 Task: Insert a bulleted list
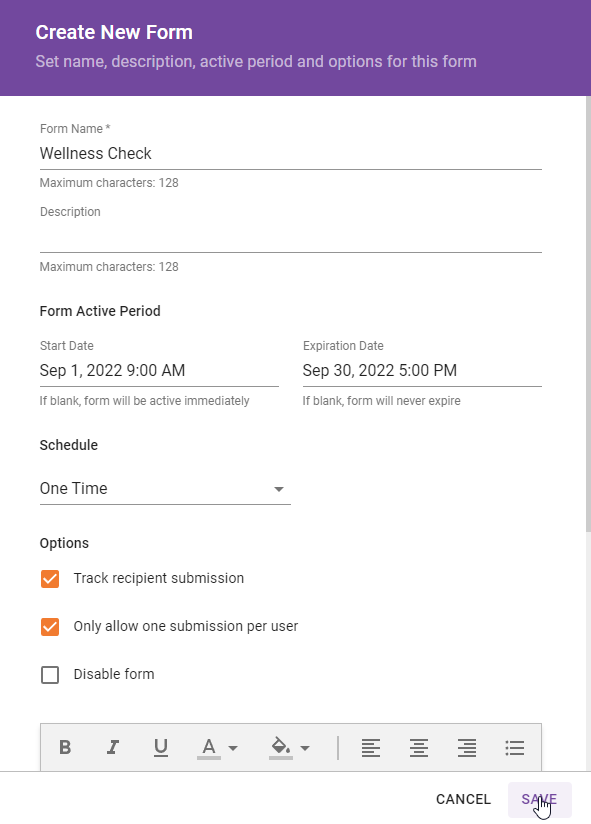pos(515,747)
